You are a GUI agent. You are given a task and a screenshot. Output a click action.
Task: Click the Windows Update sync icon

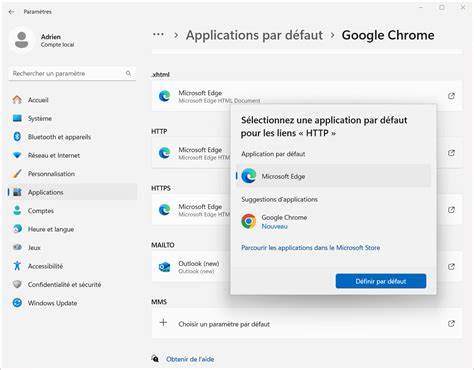[17, 303]
